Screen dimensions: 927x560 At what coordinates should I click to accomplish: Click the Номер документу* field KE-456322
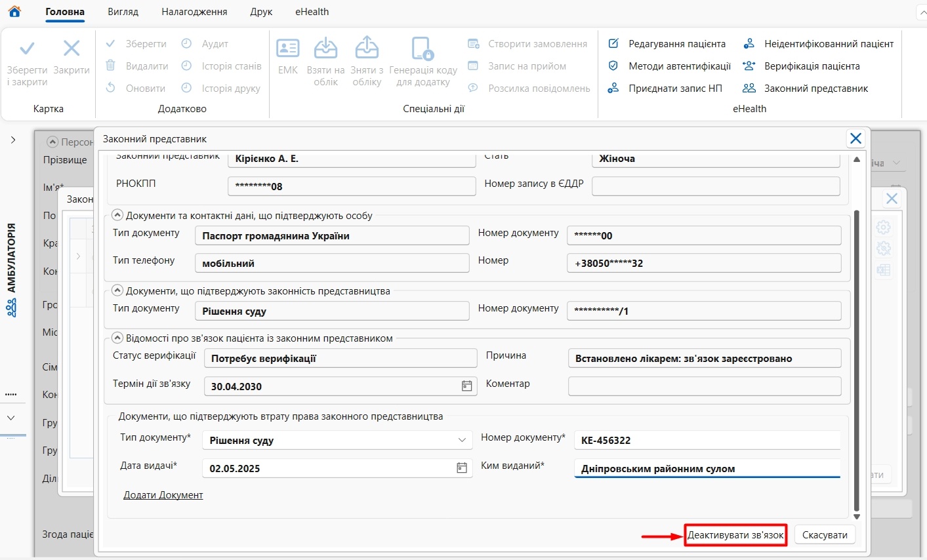point(707,440)
